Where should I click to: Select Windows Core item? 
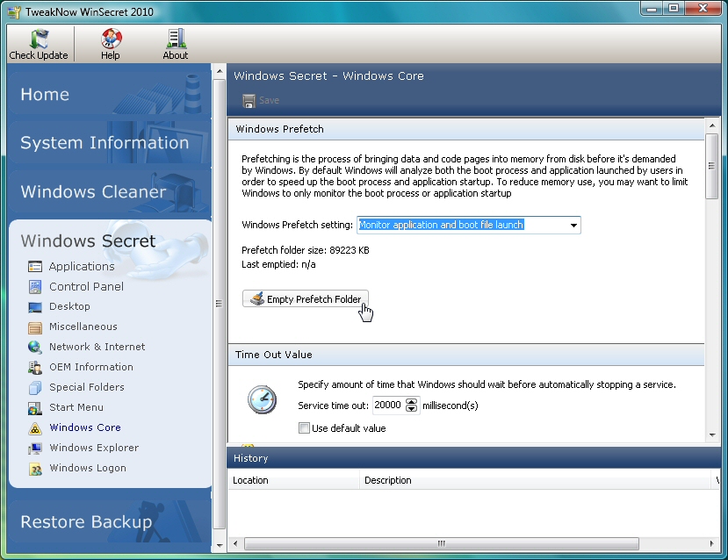85,427
